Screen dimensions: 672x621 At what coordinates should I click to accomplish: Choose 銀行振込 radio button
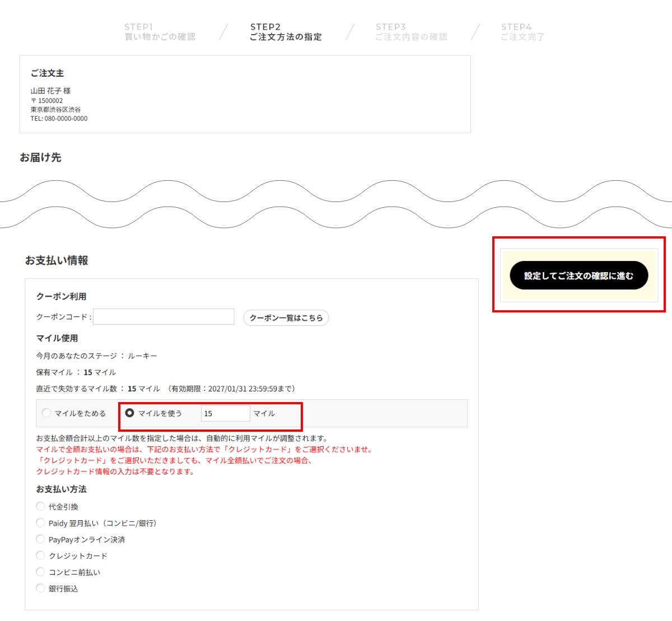click(x=40, y=588)
